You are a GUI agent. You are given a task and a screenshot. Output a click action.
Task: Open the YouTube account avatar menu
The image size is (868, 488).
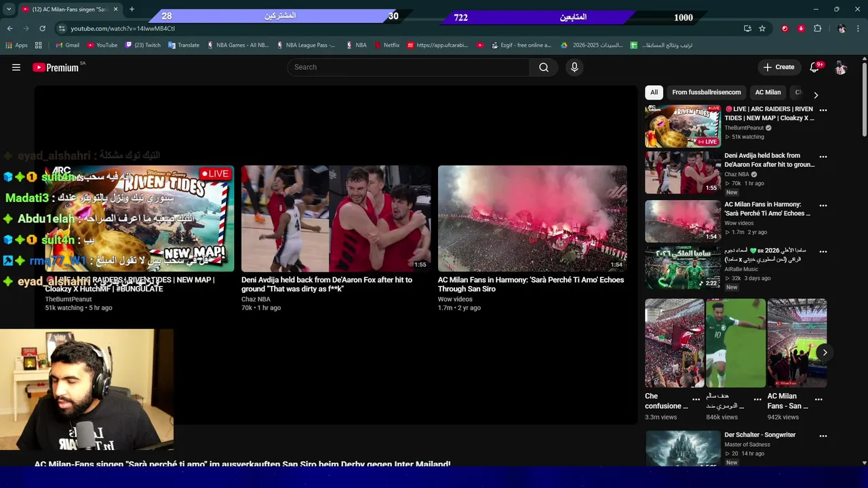pos(841,67)
